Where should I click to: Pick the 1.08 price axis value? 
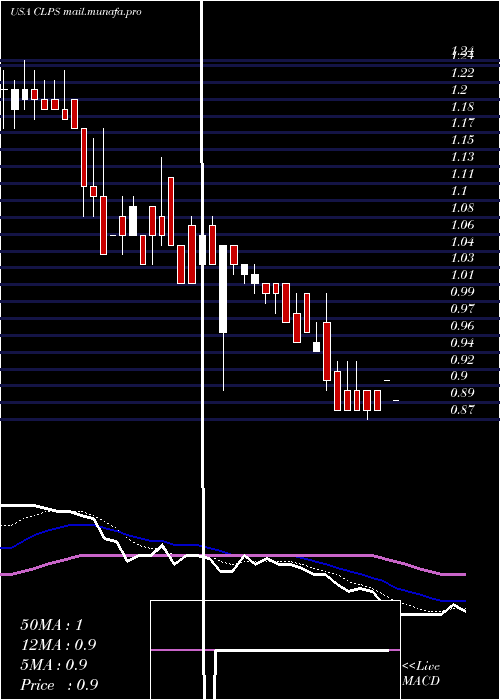click(x=462, y=208)
